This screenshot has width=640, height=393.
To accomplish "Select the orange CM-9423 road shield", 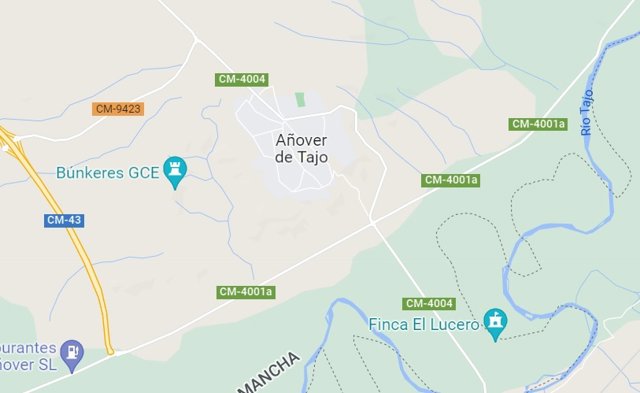I will point(118,109).
